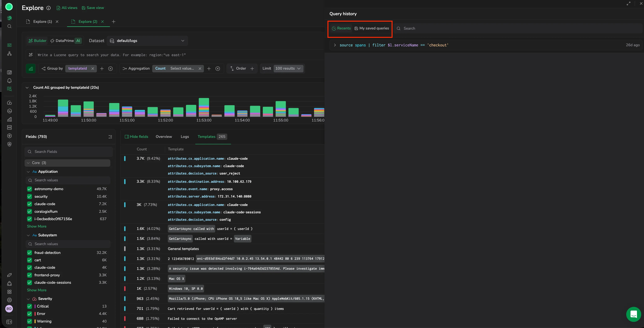
Task: Open the chat bubble widget
Action: (633, 314)
